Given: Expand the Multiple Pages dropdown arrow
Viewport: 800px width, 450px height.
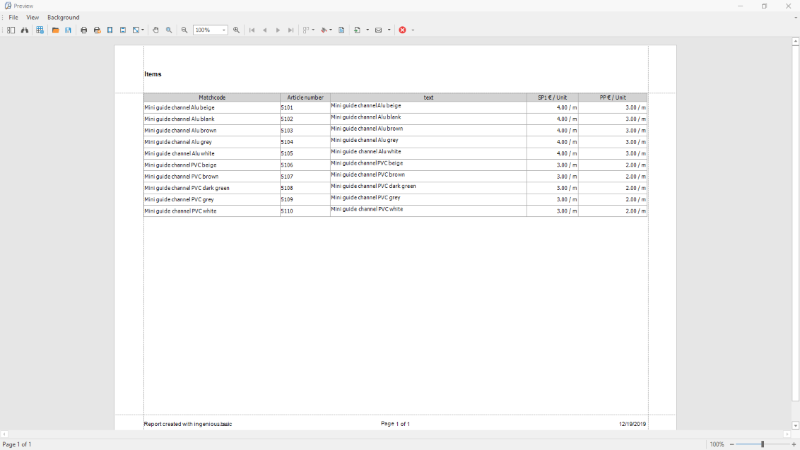Looking at the screenshot, I should [x=313, y=30].
